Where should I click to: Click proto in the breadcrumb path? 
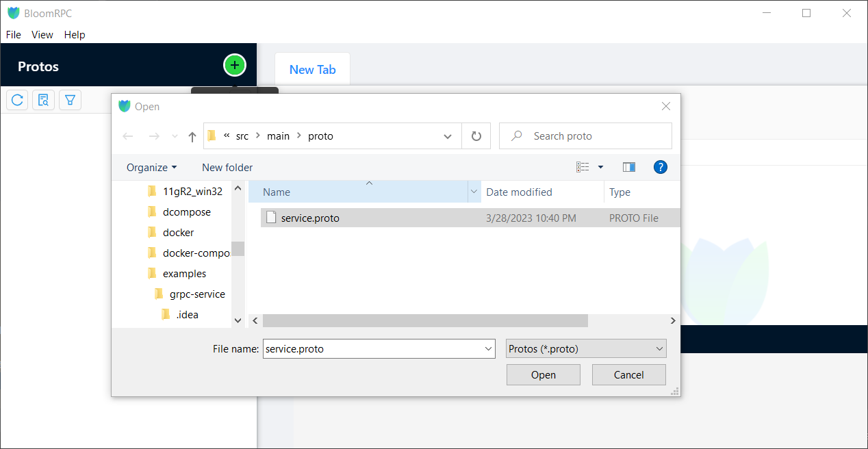coord(320,136)
